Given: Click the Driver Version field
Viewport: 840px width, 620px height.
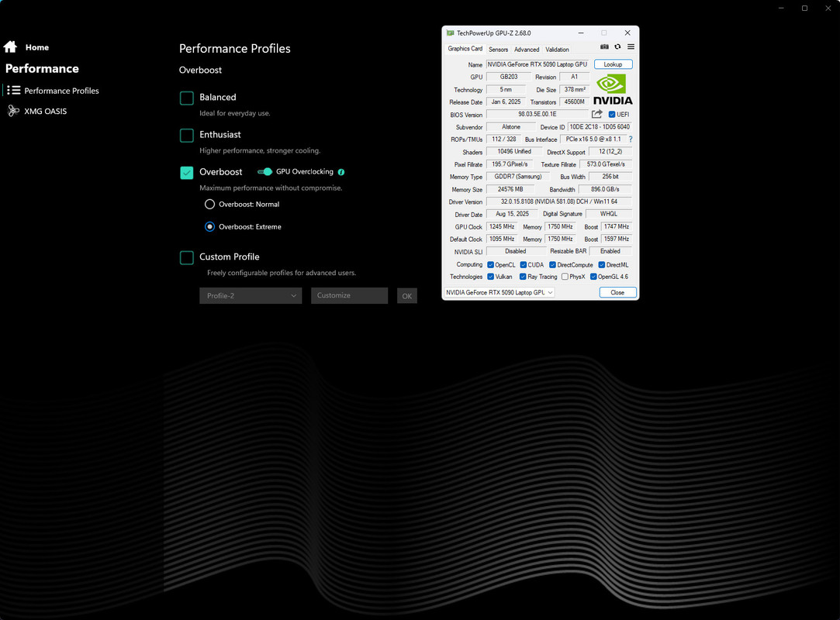Looking at the screenshot, I should coord(558,201).
